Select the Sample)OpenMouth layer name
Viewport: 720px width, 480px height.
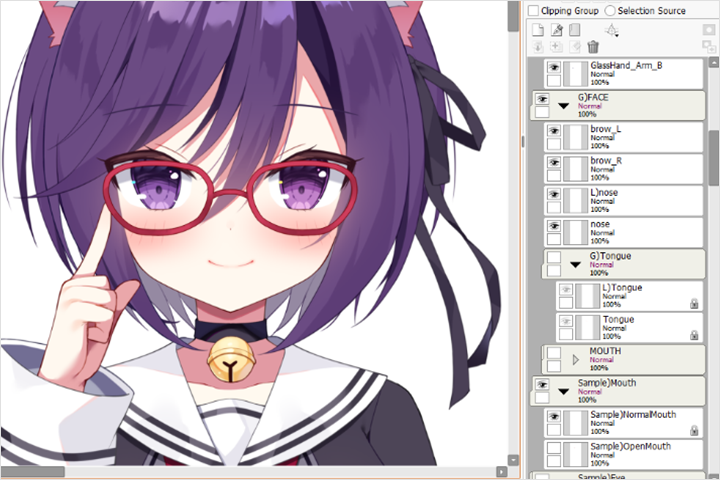tap(630, 446)
